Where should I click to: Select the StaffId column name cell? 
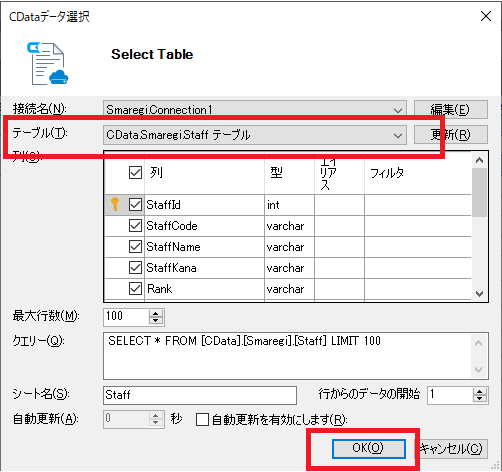[204, 205]
